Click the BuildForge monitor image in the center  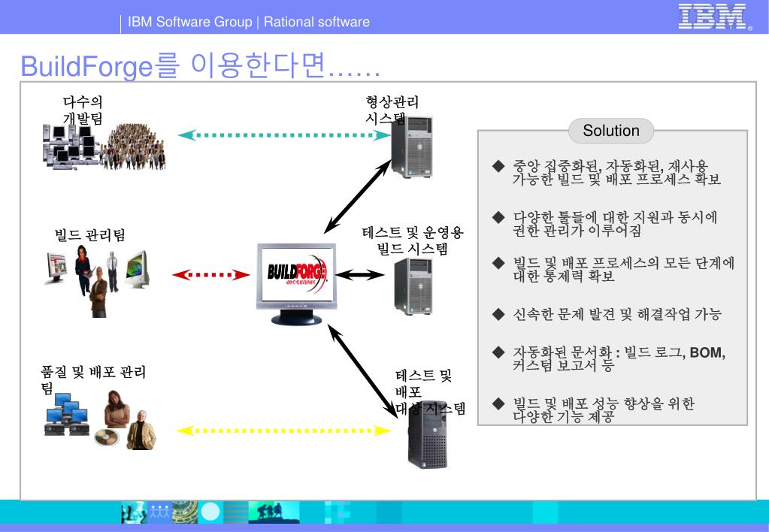tap(297, 284)
